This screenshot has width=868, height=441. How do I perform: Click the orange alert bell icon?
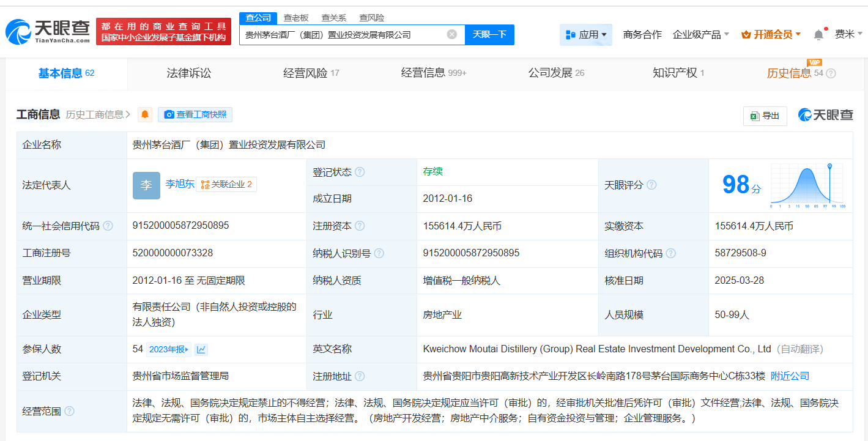(x=145, y=114)
